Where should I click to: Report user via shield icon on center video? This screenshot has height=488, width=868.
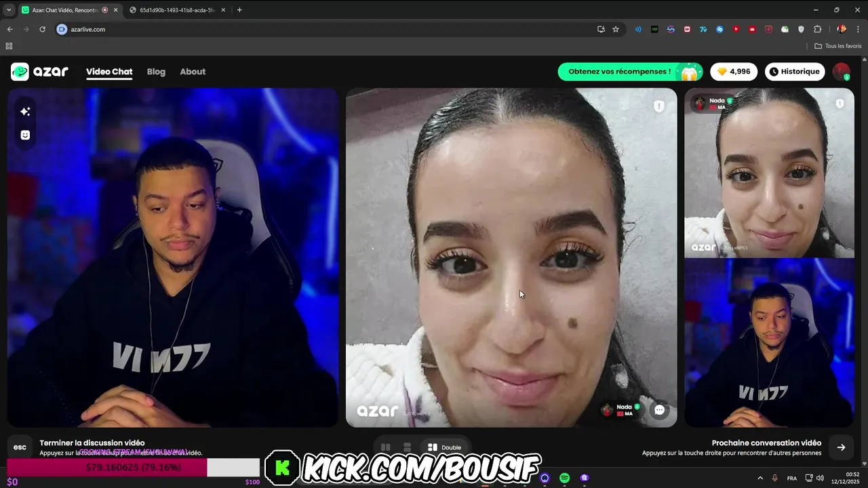(658, 106)
